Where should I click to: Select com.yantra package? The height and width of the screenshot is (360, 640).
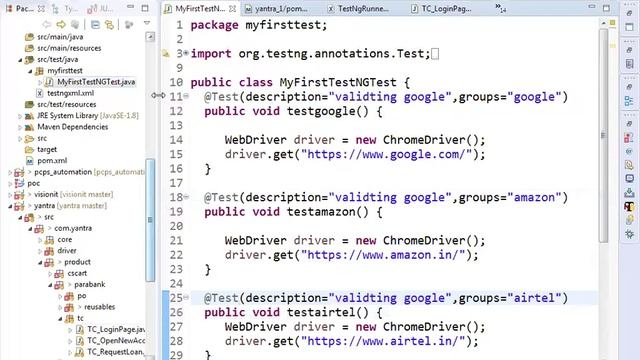pos(73,228)
